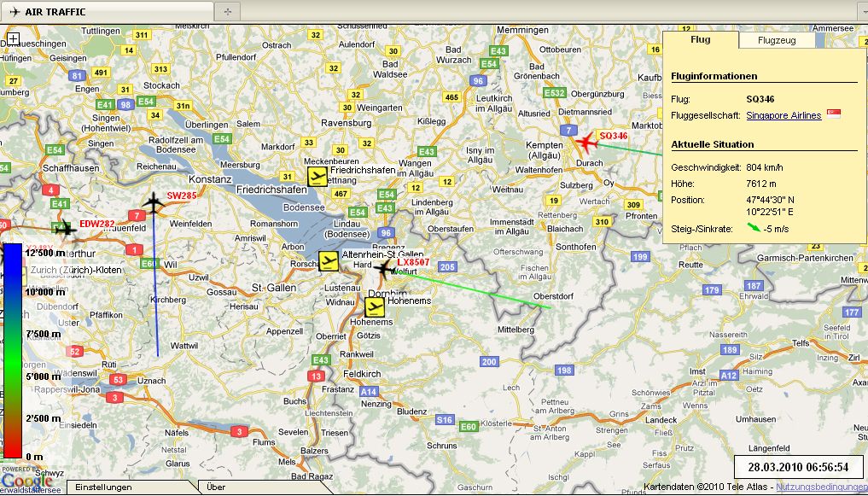868x496 pixels.
Task: Open the Einstellungen tab at the bottom
Action: [103, 487]
